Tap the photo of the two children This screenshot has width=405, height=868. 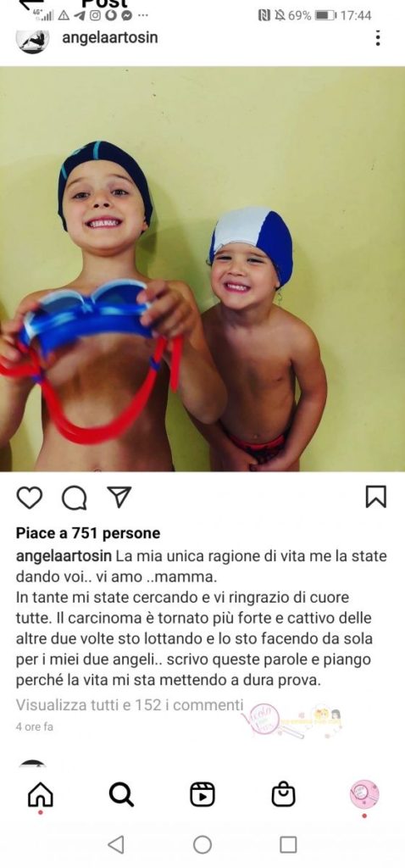tap(202, 269)
